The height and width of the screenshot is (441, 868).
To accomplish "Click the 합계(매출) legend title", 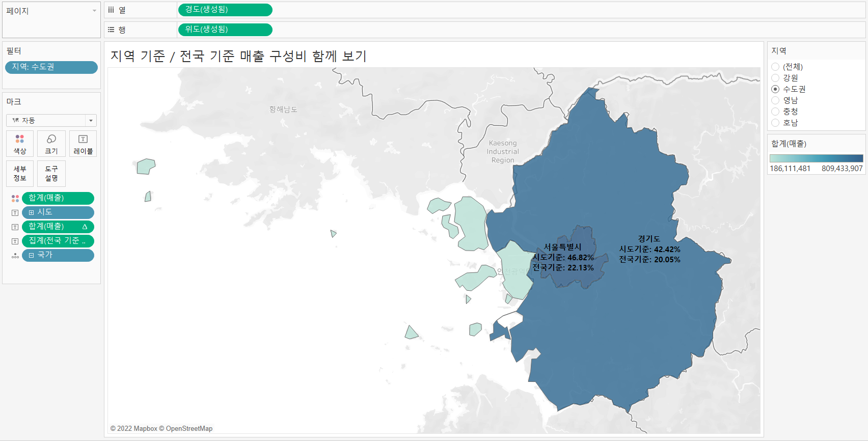I will pyautogui.click(x=789, y=144).
